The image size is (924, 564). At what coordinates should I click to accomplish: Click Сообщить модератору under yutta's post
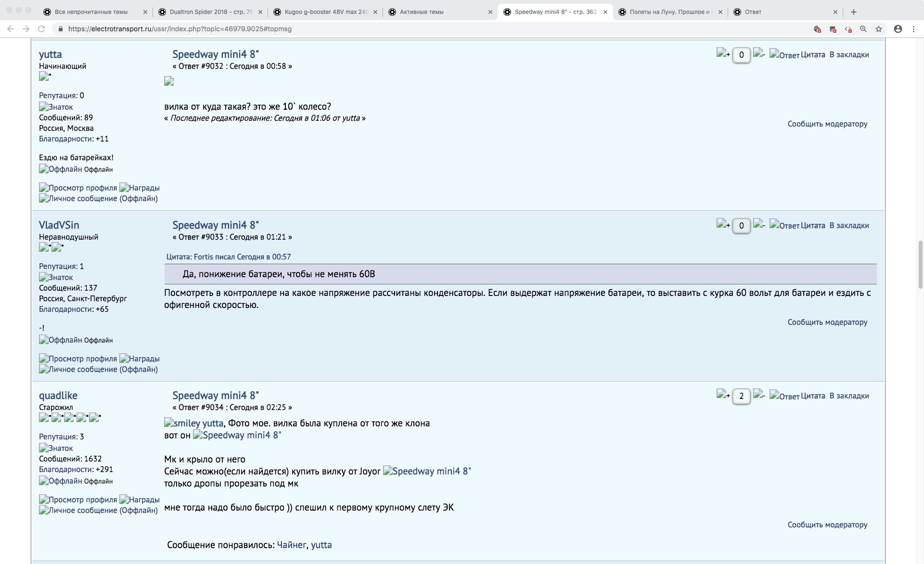[x=827, y=124]
